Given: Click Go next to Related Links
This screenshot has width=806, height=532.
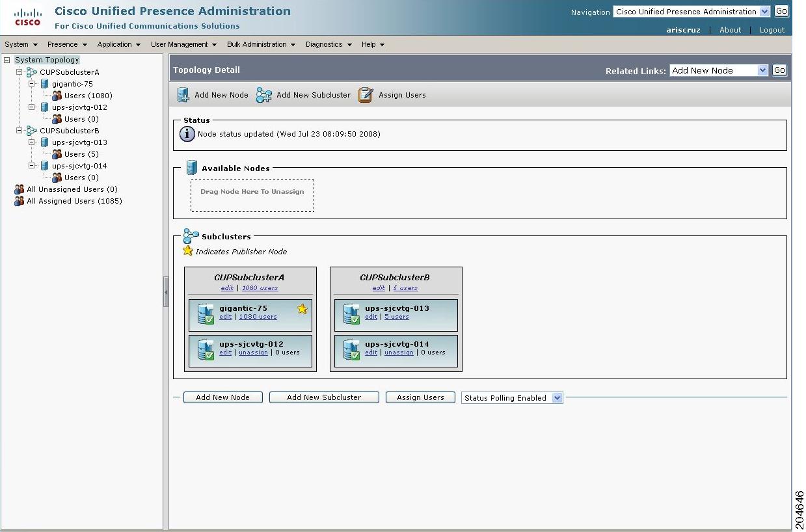Looking at the screenshot, I should [x=779, y=70].
